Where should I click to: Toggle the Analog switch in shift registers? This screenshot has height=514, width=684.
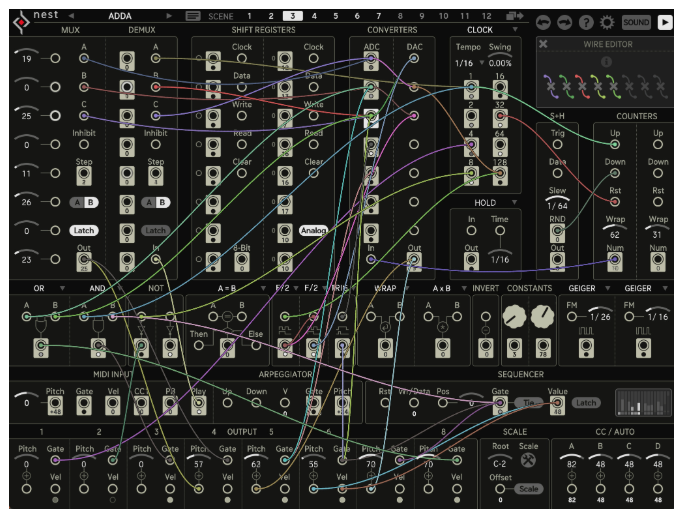[313, 230]
